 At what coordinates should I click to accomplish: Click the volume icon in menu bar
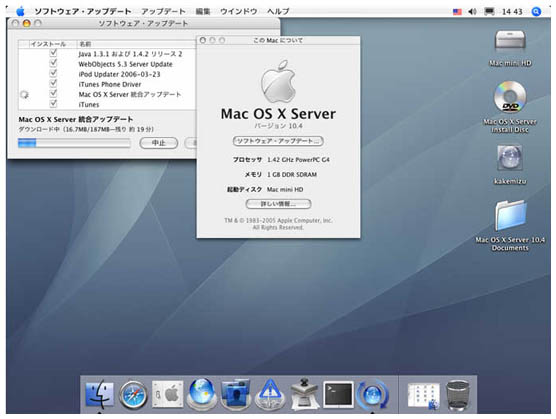pos(472,12)
